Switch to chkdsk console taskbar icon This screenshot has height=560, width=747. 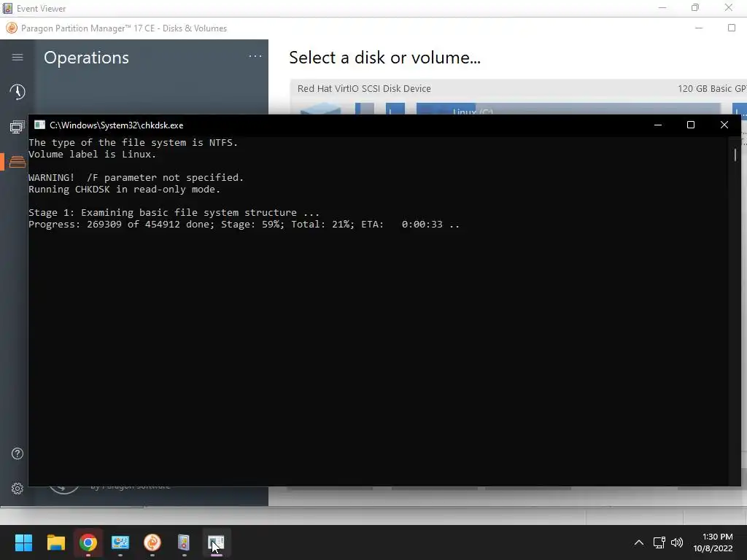(216, 542)
